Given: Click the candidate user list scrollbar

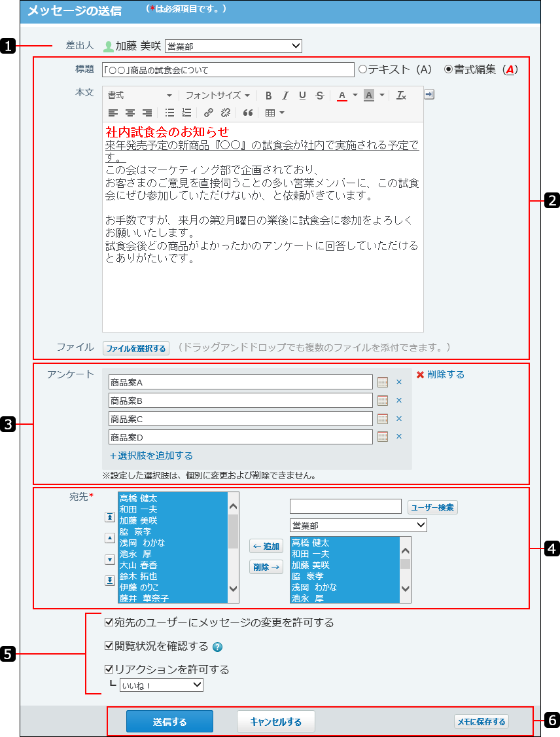Looking at the screenshot, I should pos(405,569).
